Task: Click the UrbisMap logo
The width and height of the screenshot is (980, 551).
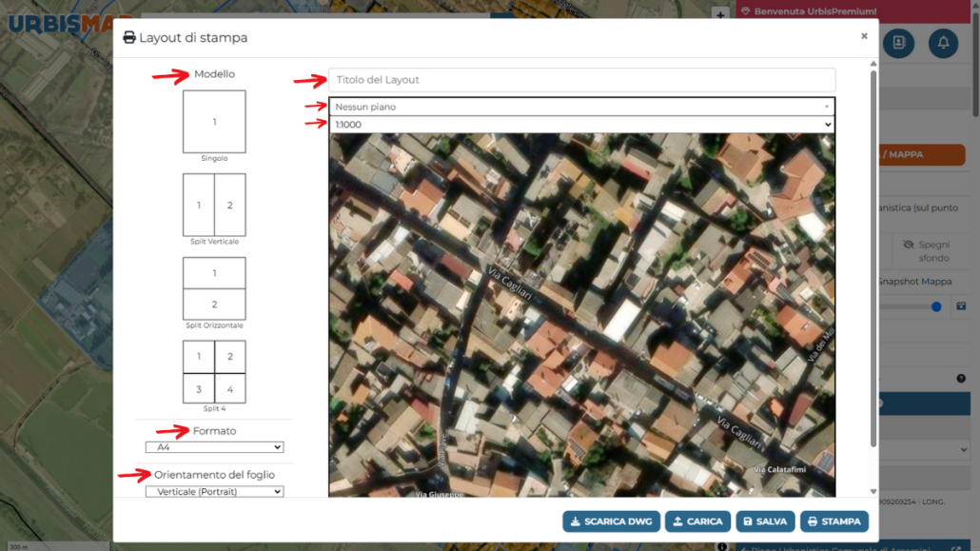Action: 61,25
